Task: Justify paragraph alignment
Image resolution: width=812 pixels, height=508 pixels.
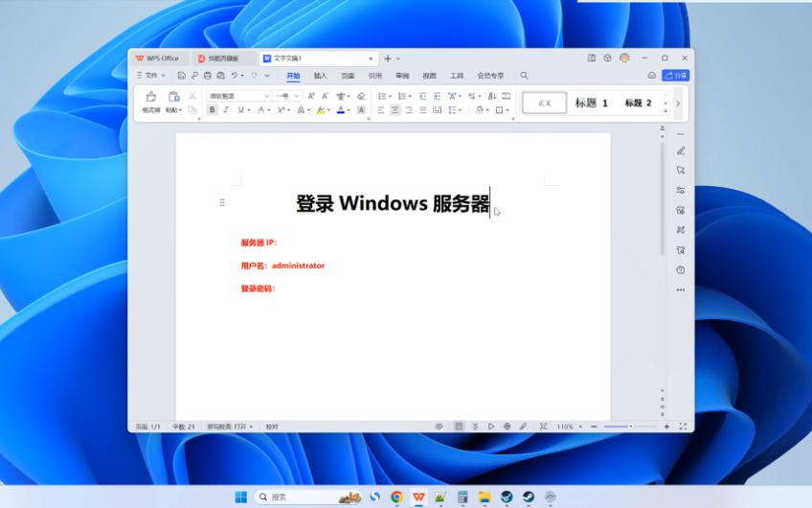Action: coord(423,110)
